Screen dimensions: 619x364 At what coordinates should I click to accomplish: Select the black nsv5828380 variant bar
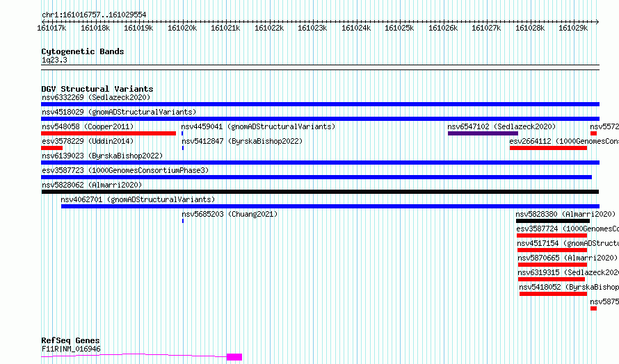pyautogui.click(x=553, y=221)
